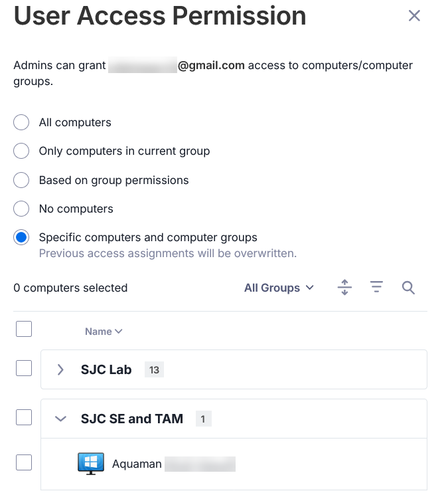Tick the select-all checkbox beside Name
This screenshot has height=493, width=448.
pos(24,329)
